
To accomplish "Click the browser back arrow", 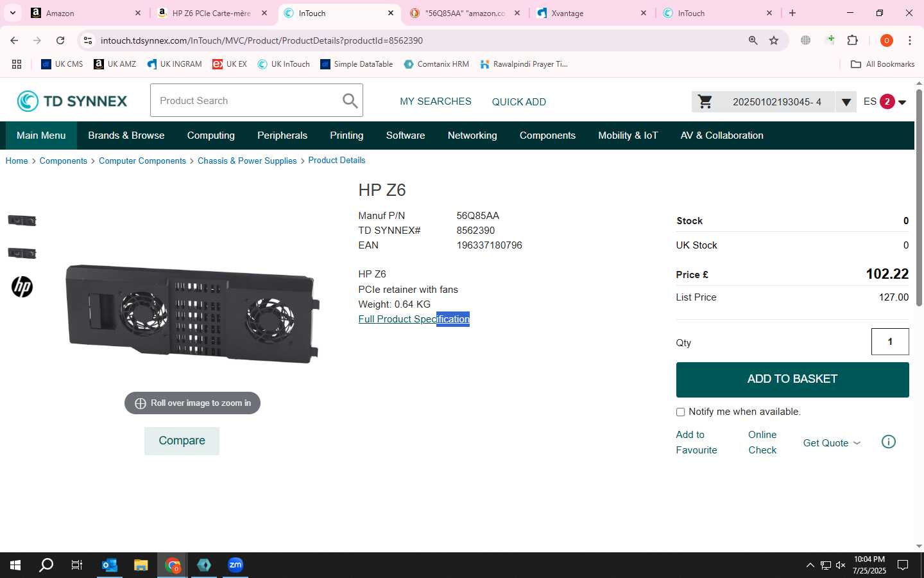I will click(14, 40).
